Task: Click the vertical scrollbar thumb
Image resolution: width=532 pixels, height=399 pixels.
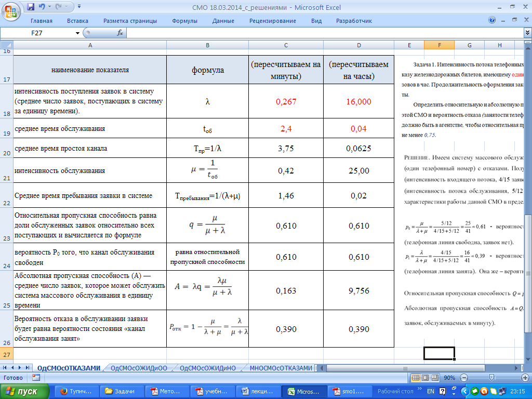Action: click(x=528, y=273)
